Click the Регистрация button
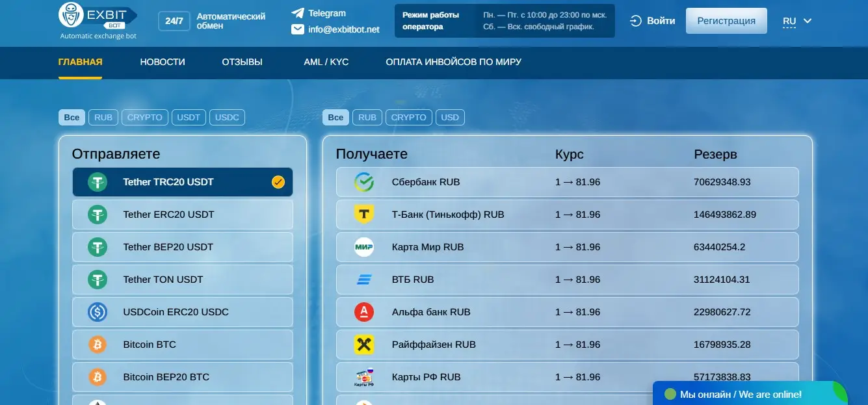 pyautogui.click(x=726, y=21)
